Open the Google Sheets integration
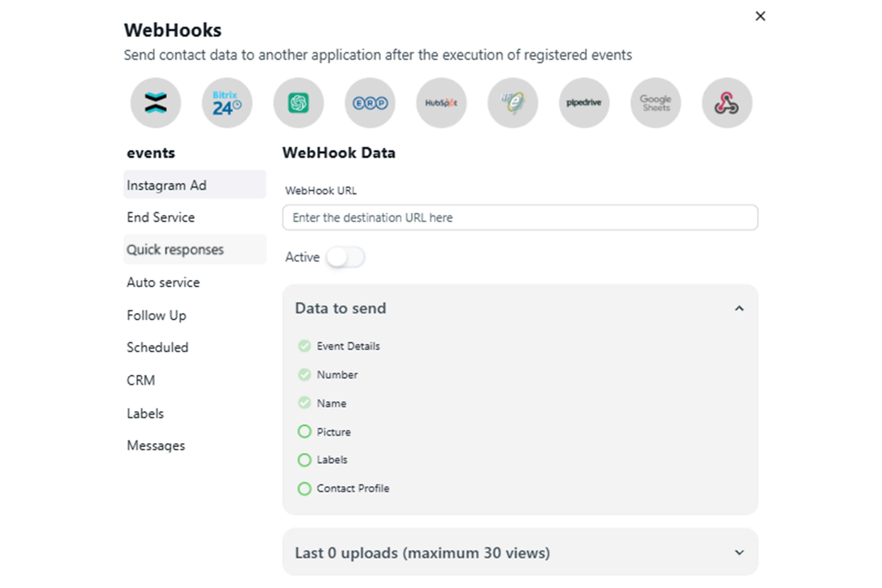This screenshot has height=588, width=882. point(656,103)
